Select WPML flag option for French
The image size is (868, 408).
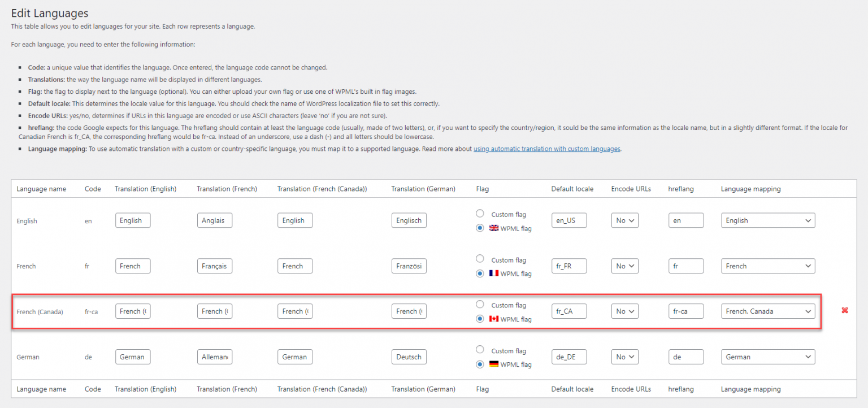(x=480, y=274)
